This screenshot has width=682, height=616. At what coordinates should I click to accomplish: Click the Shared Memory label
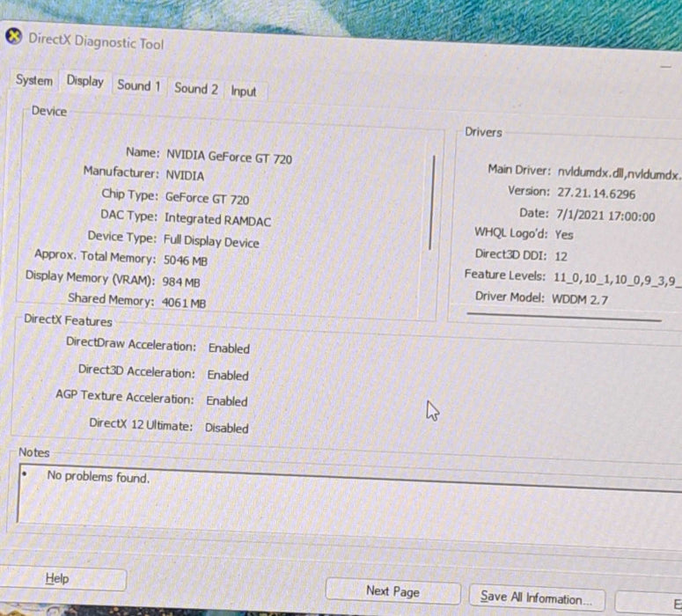point(111,300)
